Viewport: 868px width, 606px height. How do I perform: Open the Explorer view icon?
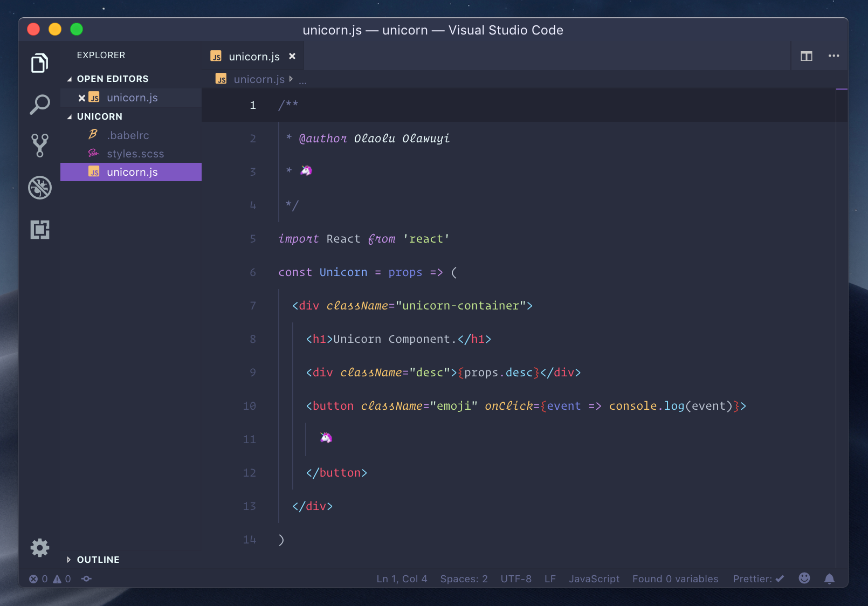tap(39, 63)
